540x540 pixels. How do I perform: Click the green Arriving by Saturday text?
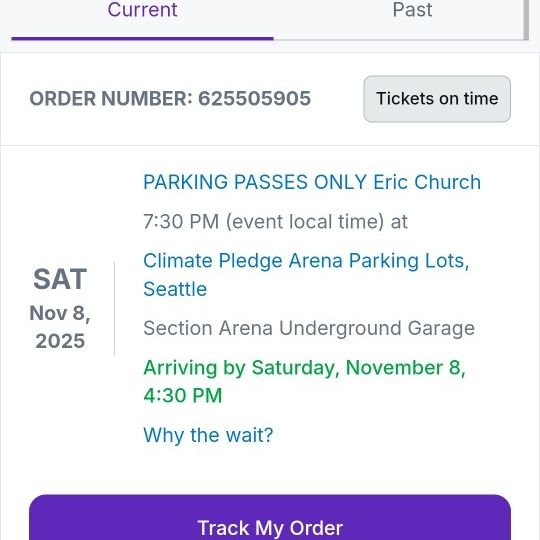click(304, 368)
